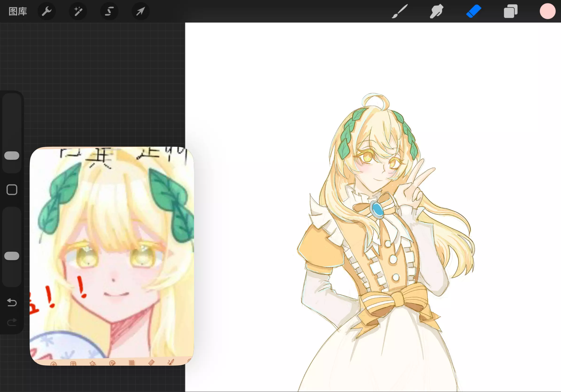This screenshot has width=561, height=392.
Task: Select the Paint brush tool
Action: (400, 11)
